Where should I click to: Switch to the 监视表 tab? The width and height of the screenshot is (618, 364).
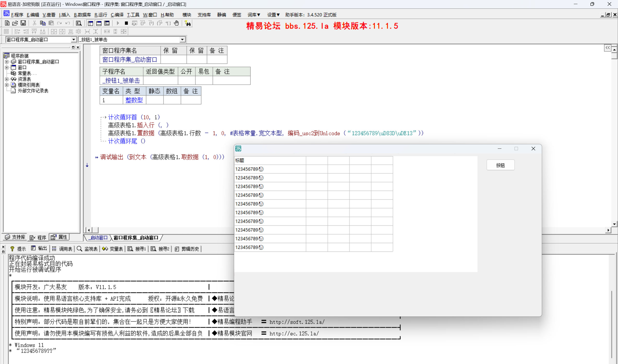click(x=88, y=249)
